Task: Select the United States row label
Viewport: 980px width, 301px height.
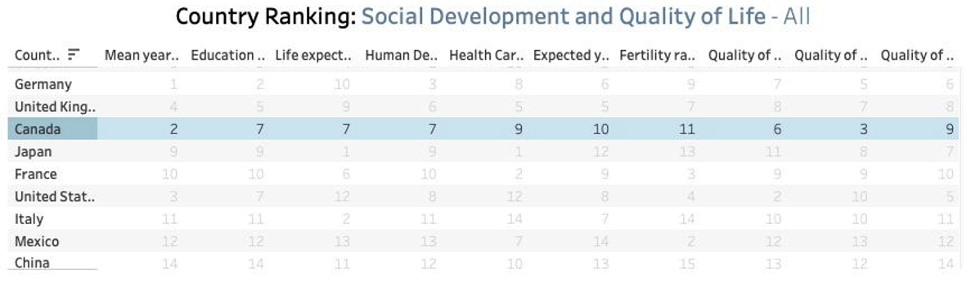Action: coord(54,196)
